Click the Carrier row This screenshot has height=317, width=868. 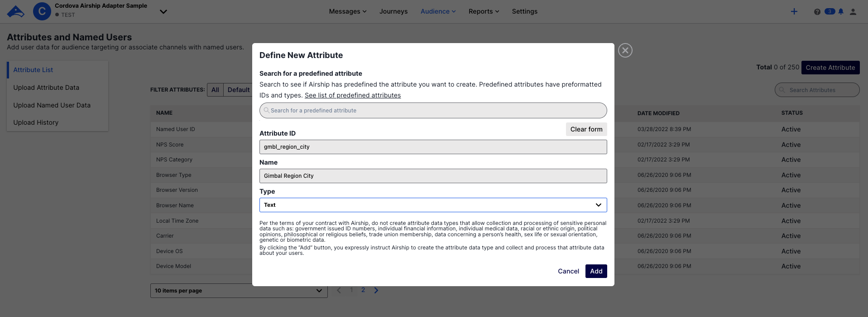click(x=505, y=236)
